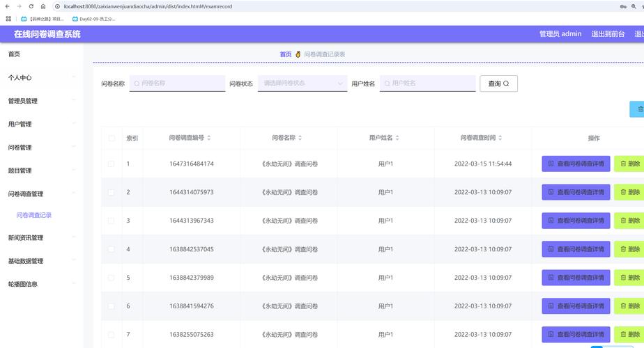Expand the 个人中心 sidebar menu
Viewport: 644px width, 348px height.
click(41, 77)
